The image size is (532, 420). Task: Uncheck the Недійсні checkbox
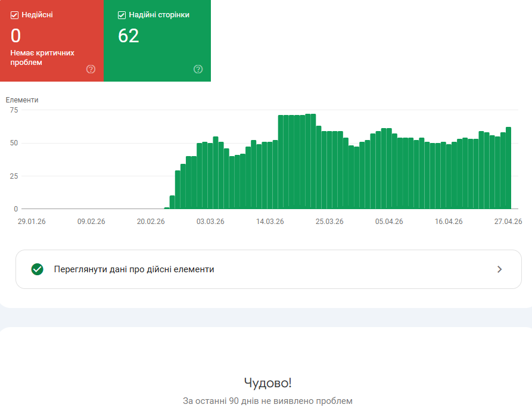click(14, 15)
